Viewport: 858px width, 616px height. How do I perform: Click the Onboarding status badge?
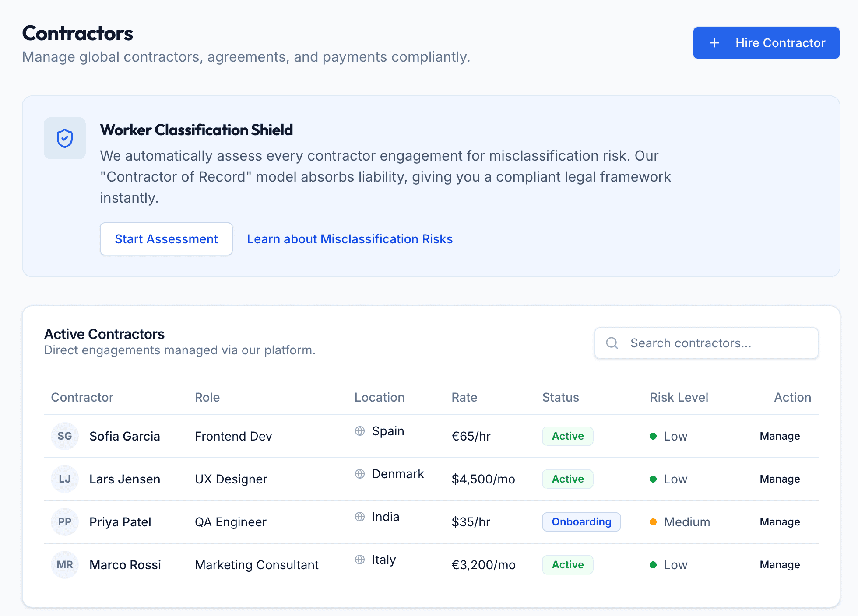581,521
